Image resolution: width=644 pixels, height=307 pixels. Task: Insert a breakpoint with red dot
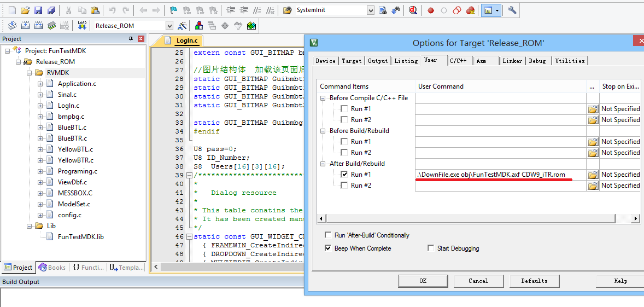pyautogui.click(x=430, y=10)
